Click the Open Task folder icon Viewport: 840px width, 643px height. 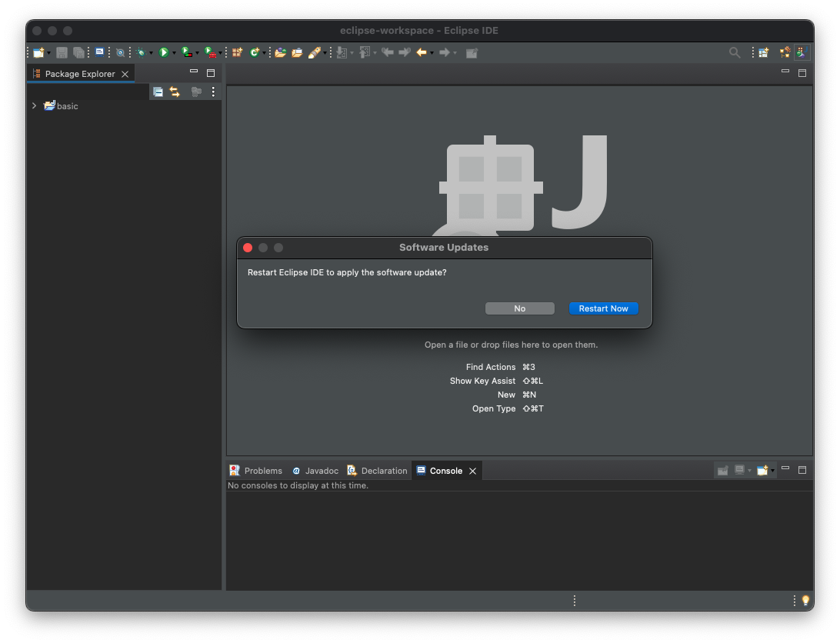[x=297, y=52]
